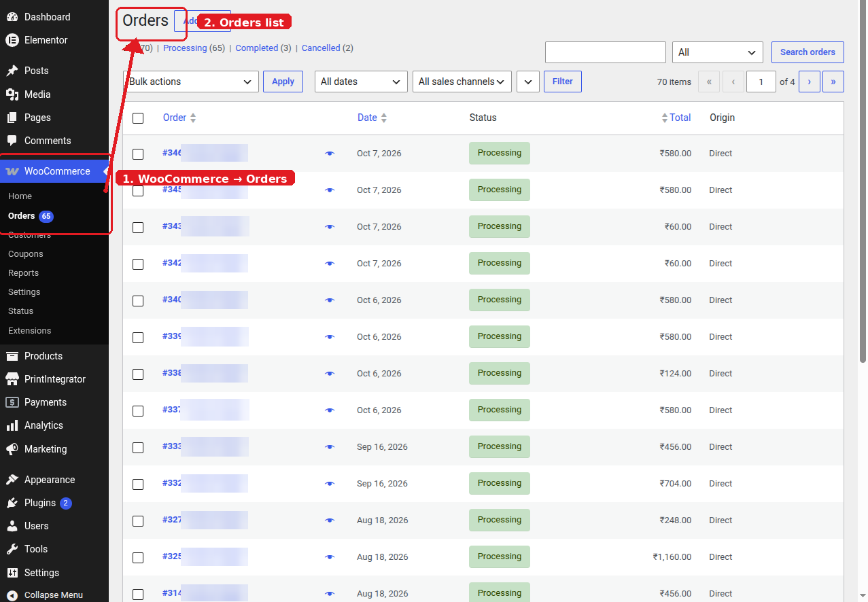Open Payments via its dollar icon

12,402
